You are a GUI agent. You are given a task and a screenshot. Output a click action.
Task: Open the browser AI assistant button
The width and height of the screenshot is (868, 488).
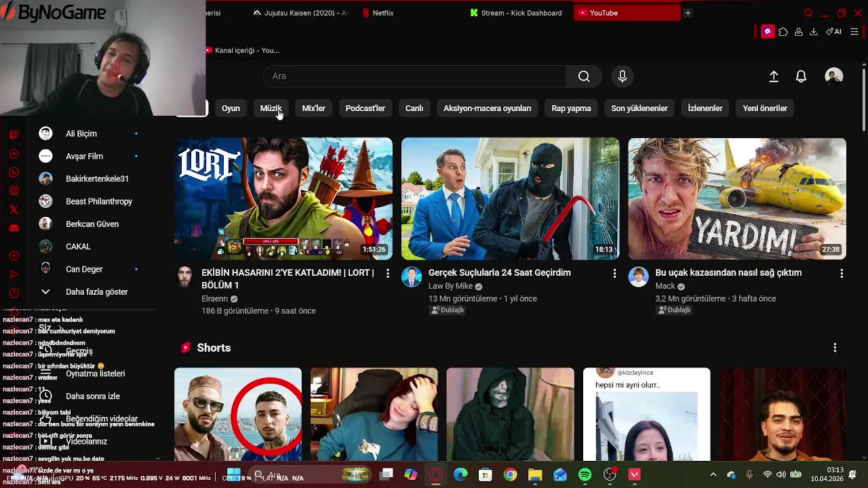[x=833, y=32]
